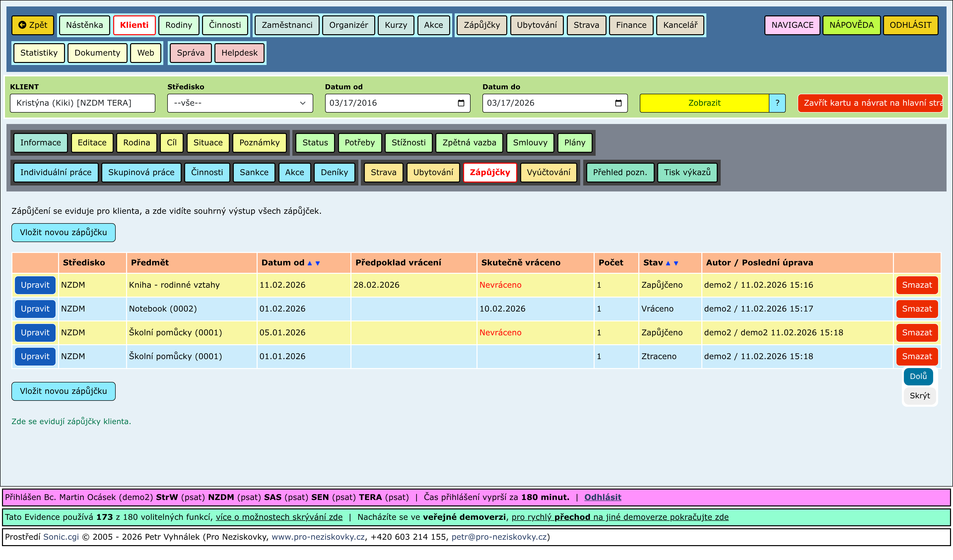Sort Datum od column ascending arrow
This screenshot has height=560, width=953.
click(310, 263)
